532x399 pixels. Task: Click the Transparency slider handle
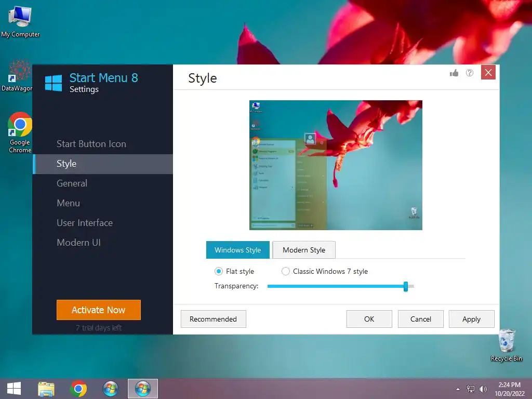(406, 286)
